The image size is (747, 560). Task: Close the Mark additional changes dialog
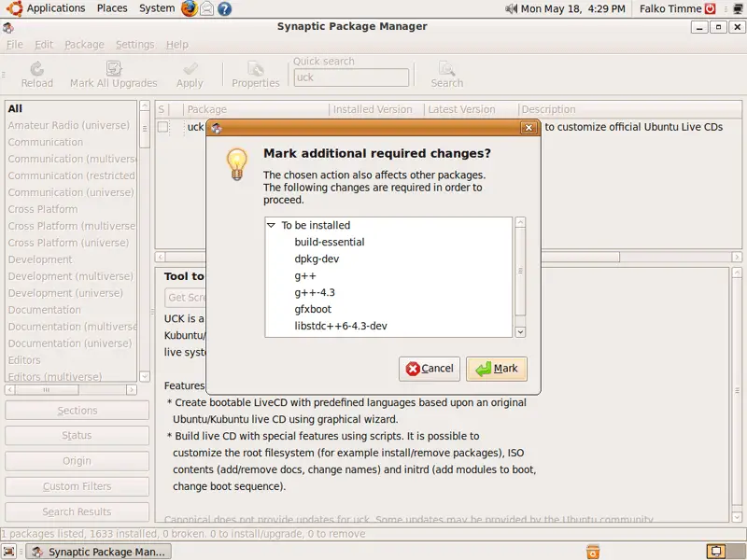pyautogui.click(x=529, y=128)
